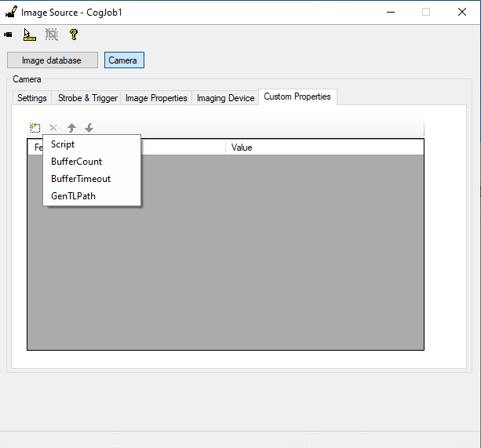
Task: Select BufferCount from the popup menu
Action: tap(76, 162)
